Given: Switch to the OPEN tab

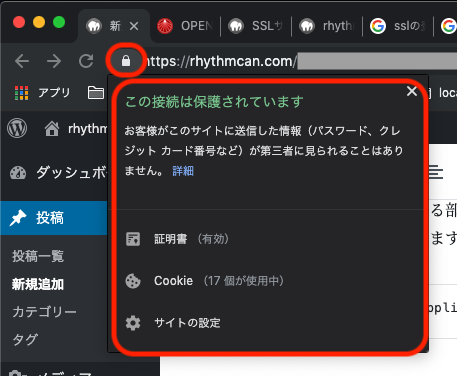Looking at the screenshot, I should click(185, 26).
